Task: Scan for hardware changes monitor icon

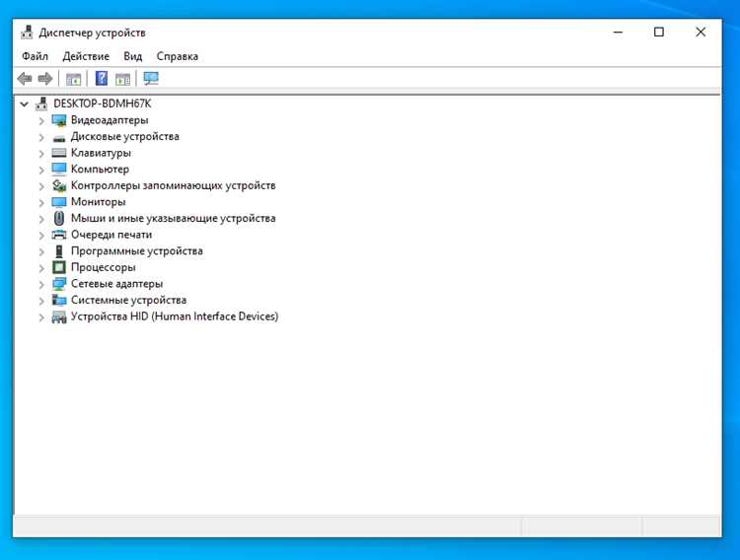Action: click(x=151, y=78)
